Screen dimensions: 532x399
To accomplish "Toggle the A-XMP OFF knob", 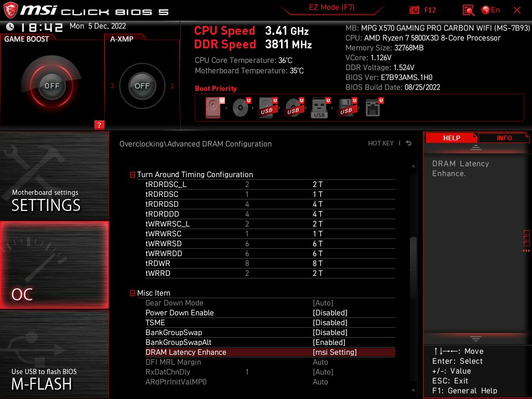I will (142, 86).
